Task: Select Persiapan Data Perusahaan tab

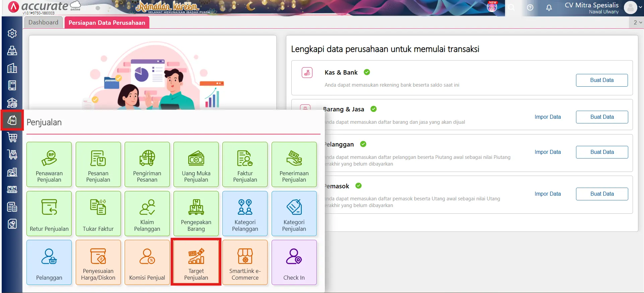Action: [107, 23]
